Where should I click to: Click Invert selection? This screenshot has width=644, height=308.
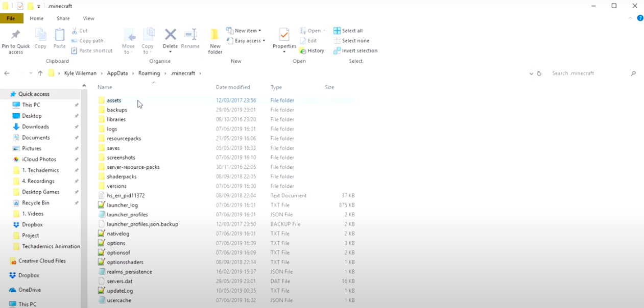click(x=355, y=50)
